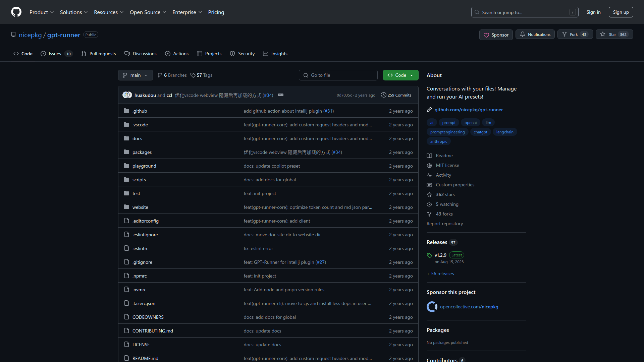The image size is (644, 362).
Task: Switch to the Actions tab
Action: tap(177, 54)
